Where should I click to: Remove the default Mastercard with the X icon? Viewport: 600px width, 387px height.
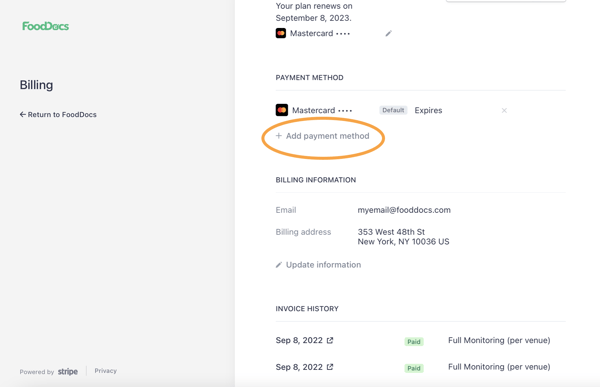[504, 110]
